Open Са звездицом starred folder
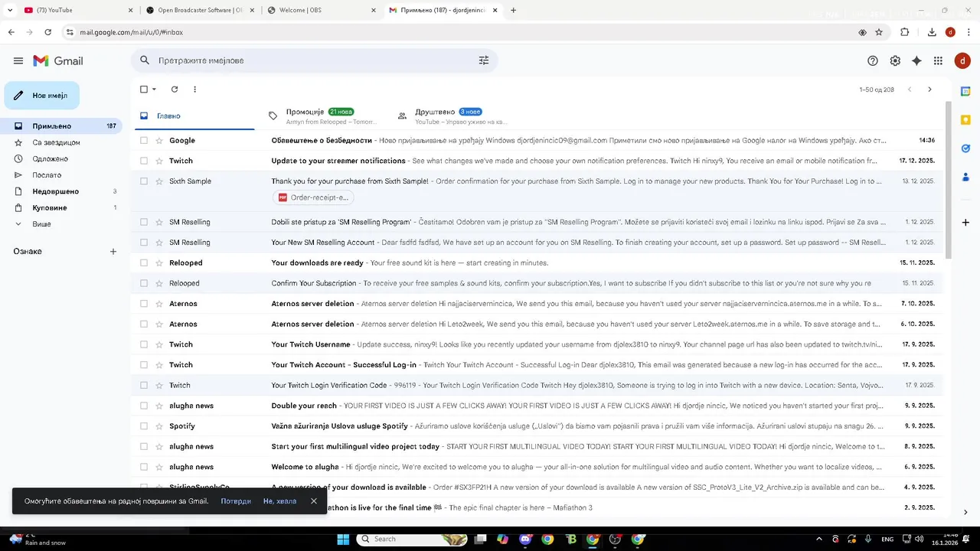Screen dimensions: 980x551 (56, 142)
